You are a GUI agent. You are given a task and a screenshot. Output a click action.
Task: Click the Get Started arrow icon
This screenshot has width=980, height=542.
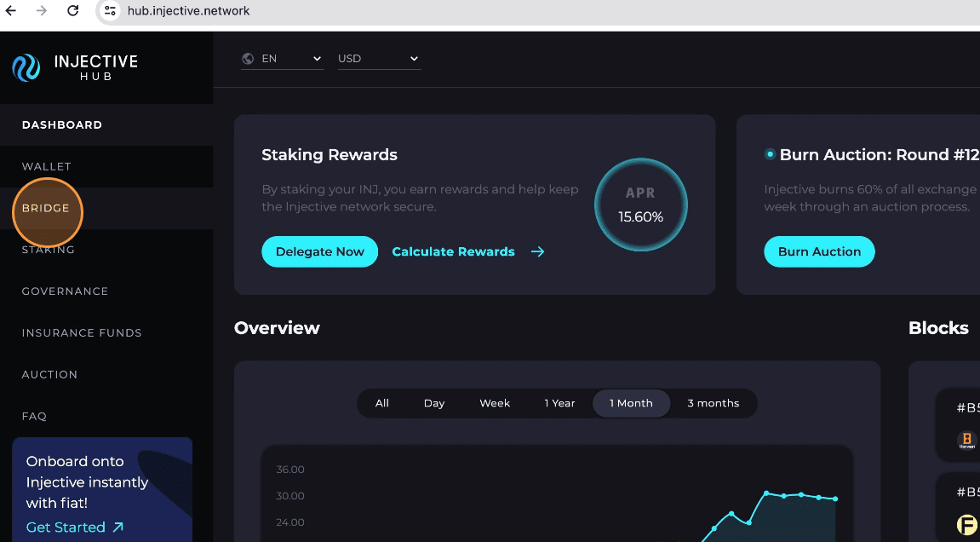coord(117,527)
